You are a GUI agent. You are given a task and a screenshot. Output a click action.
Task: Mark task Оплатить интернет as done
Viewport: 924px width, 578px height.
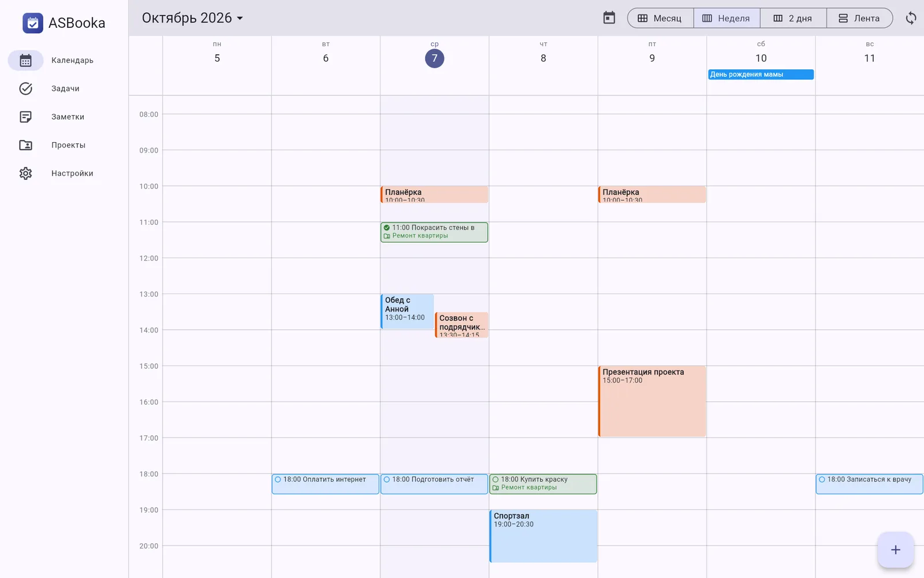[278, 479]
